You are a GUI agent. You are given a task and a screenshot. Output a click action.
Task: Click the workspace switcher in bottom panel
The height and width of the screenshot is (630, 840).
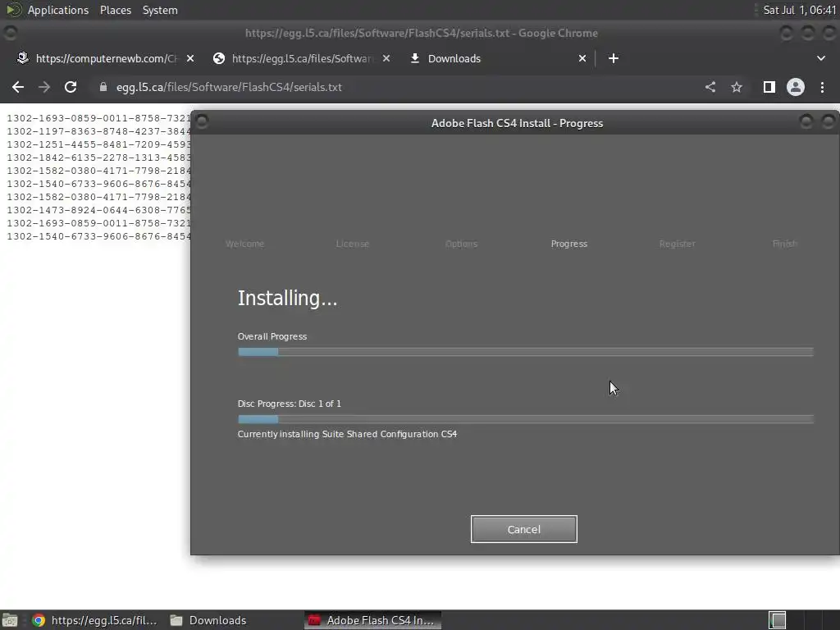pos(778,620)
